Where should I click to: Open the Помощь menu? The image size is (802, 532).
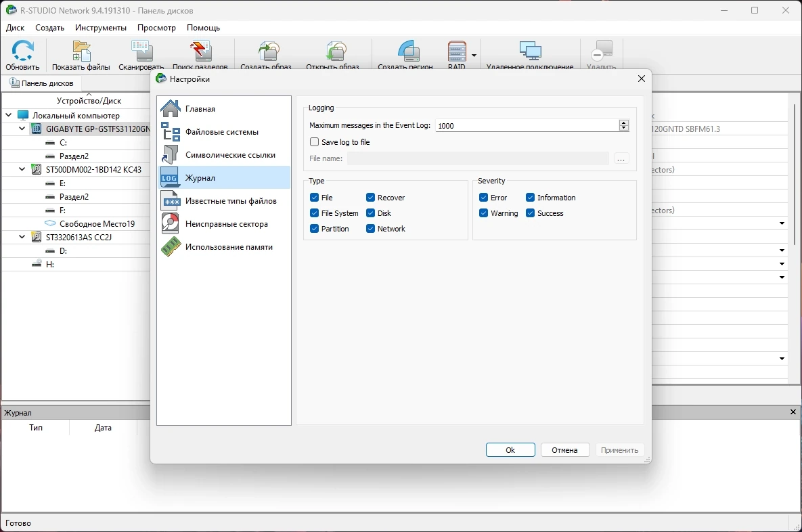(x=203, y=28)
